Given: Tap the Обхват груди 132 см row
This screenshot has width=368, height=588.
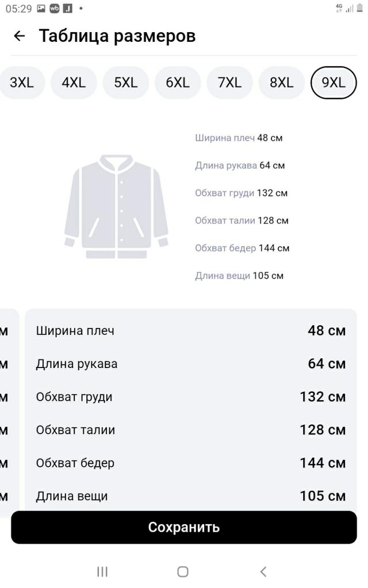Looking at the screenshot, I should pyautogui.click(x=190, y=397).
